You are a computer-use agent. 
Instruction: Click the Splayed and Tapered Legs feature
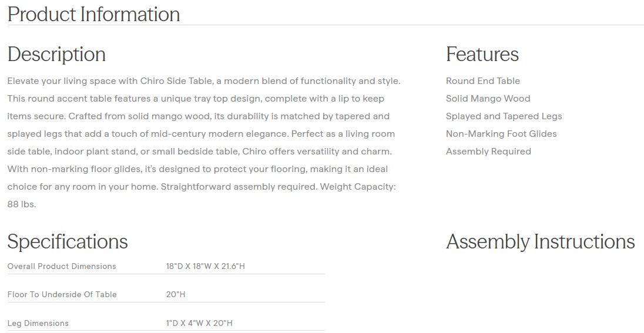click(x=504, y=116)
